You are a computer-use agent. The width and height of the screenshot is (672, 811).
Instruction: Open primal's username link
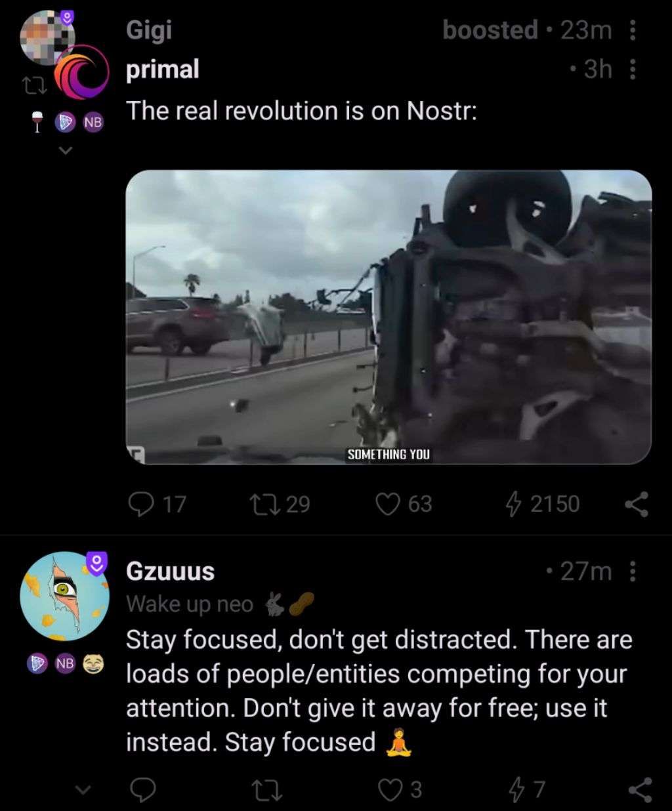click(163, 69)
